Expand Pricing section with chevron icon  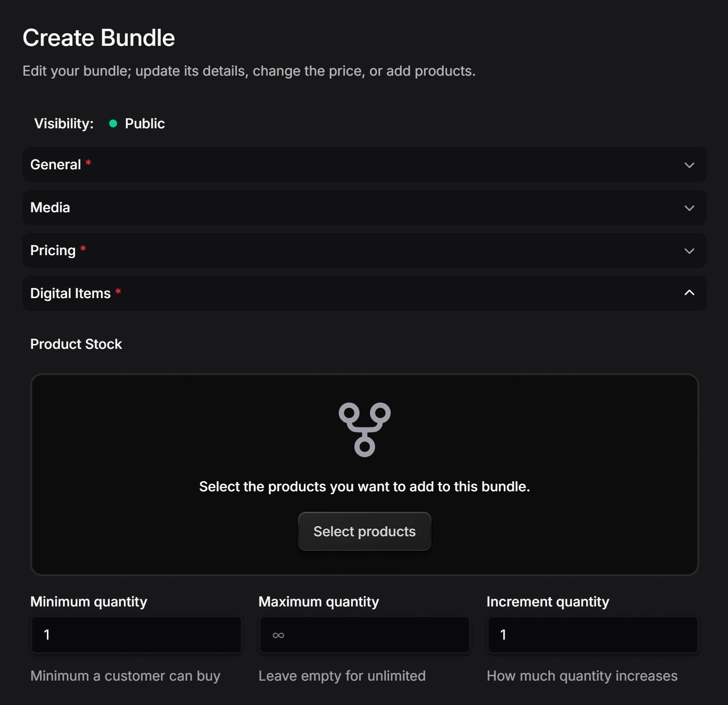point(689,251)
